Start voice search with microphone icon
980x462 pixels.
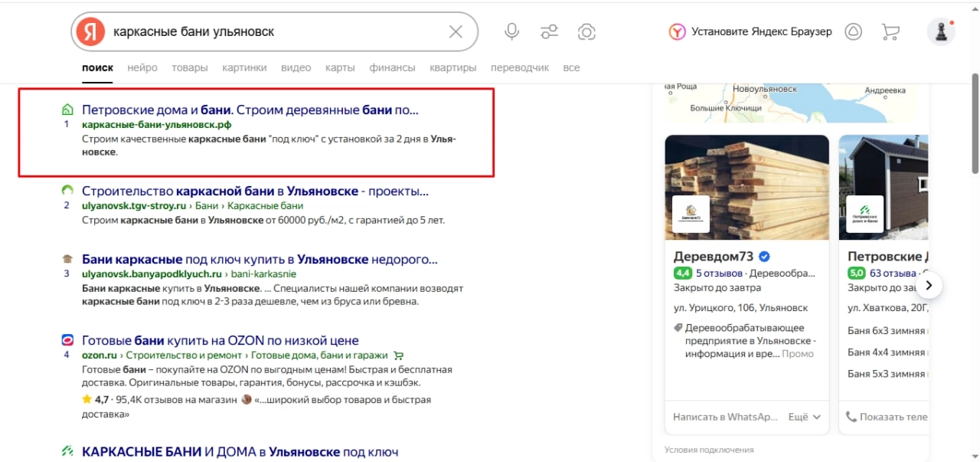pyautogui.click(x=511, y=31)
